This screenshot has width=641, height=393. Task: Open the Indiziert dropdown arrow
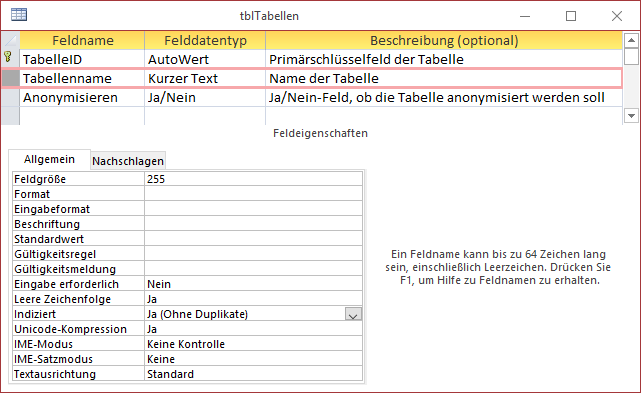click(353, 314)
